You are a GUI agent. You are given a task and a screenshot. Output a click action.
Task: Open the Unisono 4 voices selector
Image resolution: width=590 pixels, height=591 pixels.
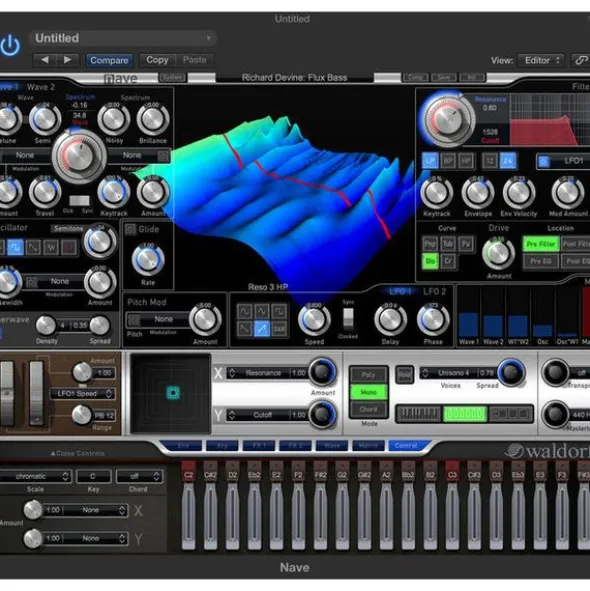[x=458, y=373]
